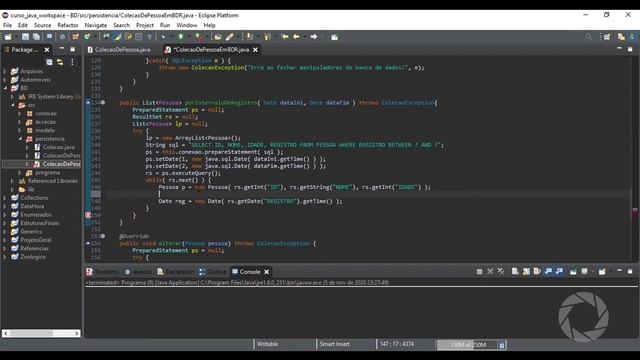Minimize the editor area

point(619,49)
